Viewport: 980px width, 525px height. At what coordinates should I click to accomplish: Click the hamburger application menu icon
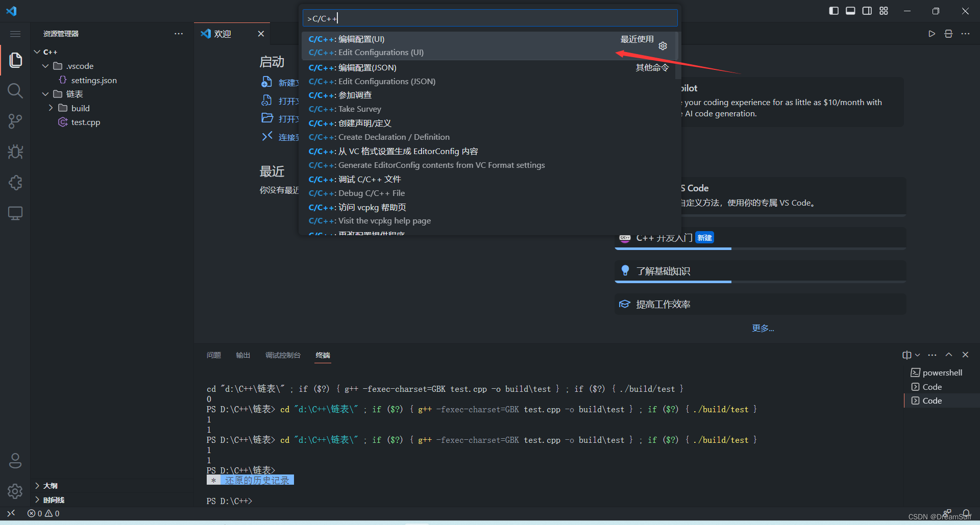tap(15, 34)
